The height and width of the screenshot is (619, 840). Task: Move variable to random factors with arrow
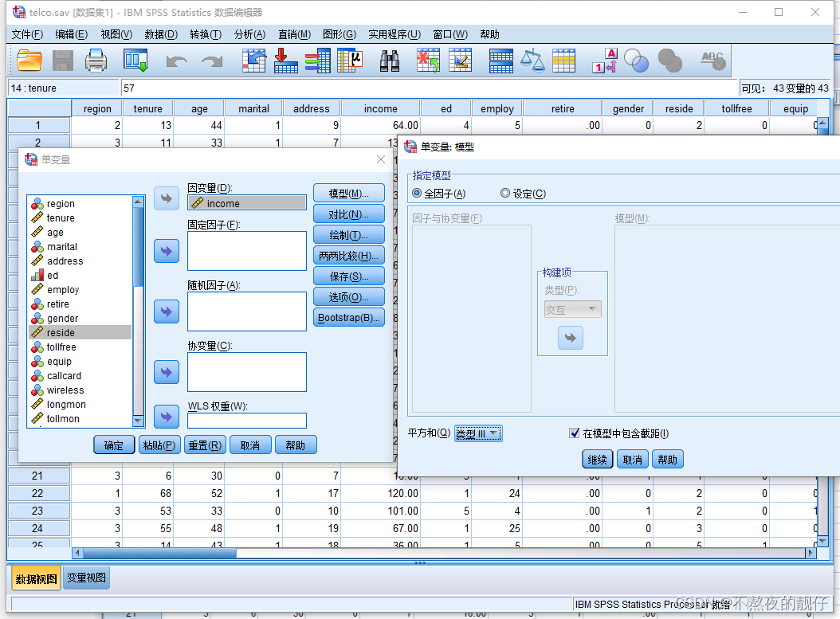pyautogui.click(x=167, y=311)
